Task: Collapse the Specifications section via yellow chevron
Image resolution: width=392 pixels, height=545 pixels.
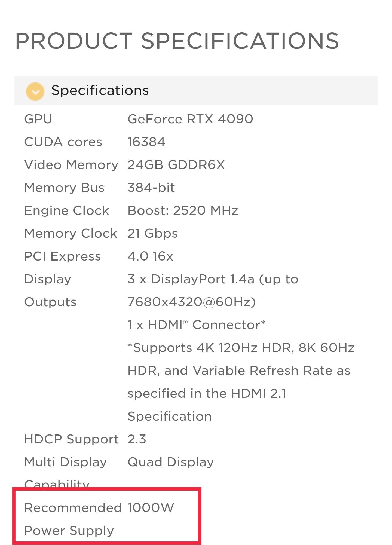Action: point(35,91)
